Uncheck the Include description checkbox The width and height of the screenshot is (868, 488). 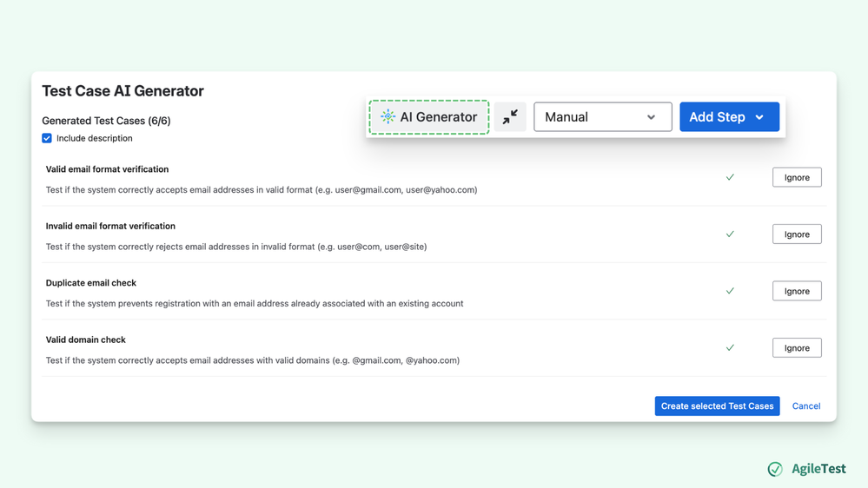pyautogui.click(x=47, y=138)
